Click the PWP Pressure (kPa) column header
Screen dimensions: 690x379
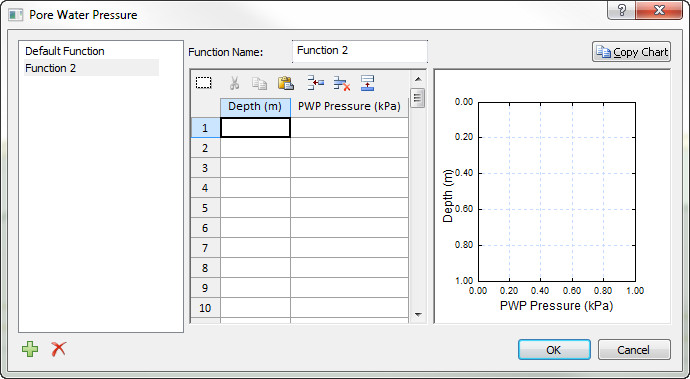(x=349, y=107)
